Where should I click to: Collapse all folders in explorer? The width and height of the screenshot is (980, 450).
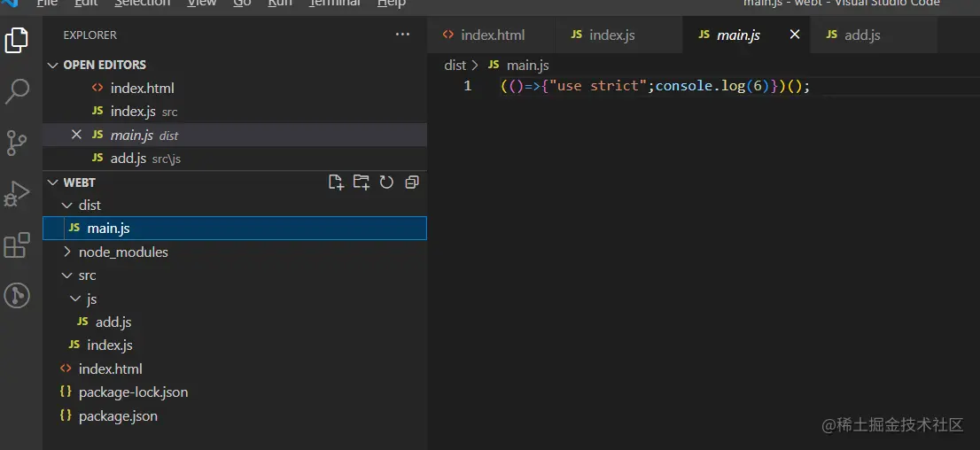point(412,182)
